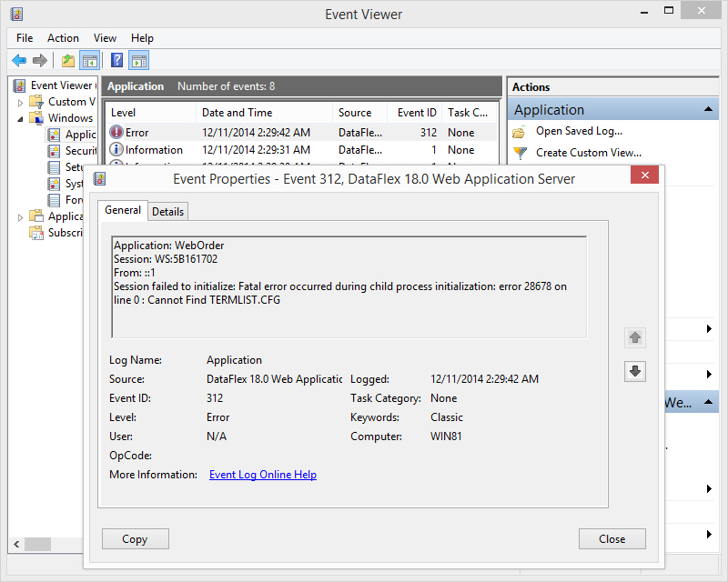Click the Create Custom View funnel icon
The height and width of the screenshot is (582, 728).
[x=520, y=153]
